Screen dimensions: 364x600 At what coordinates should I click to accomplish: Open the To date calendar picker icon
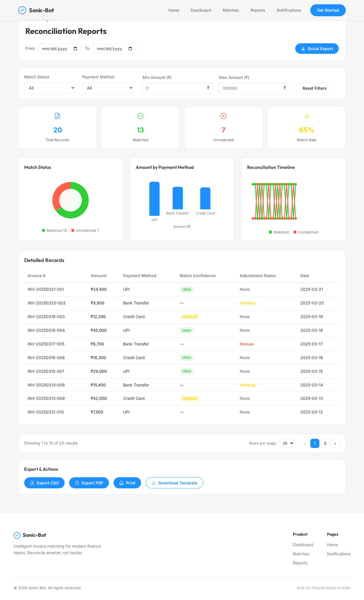[130, 49]
